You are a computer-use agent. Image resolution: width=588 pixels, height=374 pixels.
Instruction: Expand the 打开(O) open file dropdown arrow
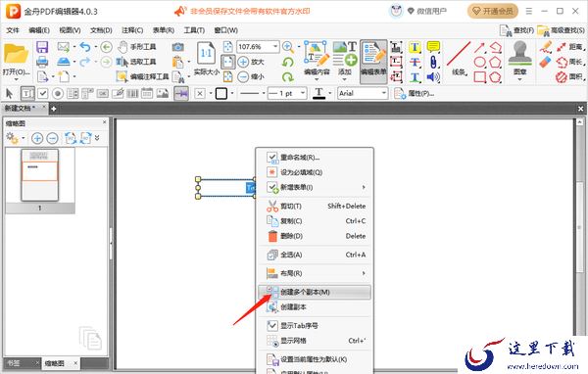(x=16, y=79)
